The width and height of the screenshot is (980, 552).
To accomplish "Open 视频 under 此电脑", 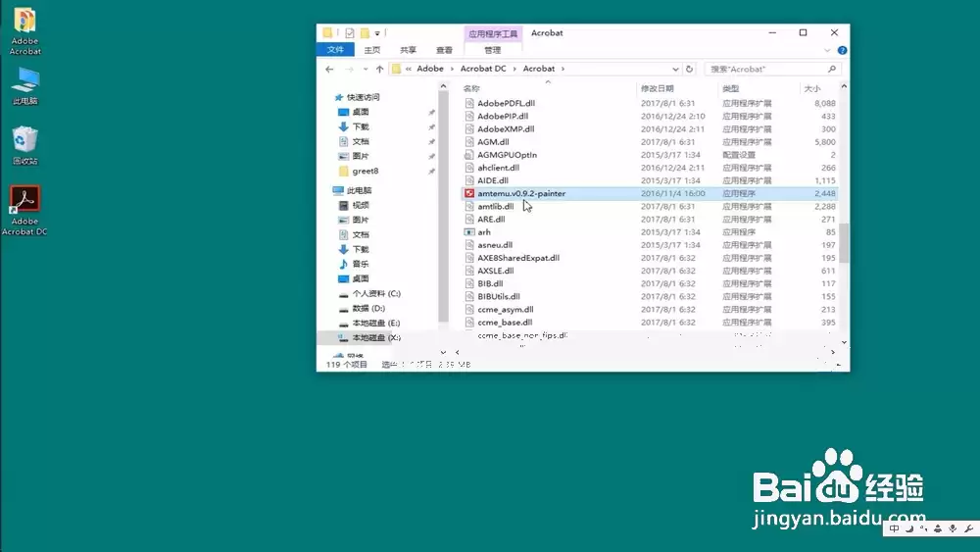I will pos(361,205).
